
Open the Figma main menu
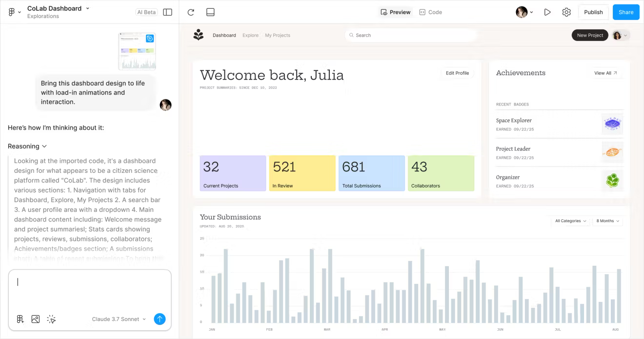click(x=11, y=12)
